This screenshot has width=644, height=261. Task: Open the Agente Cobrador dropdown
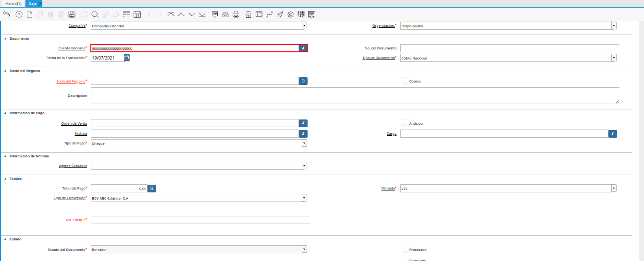point(304,166)
